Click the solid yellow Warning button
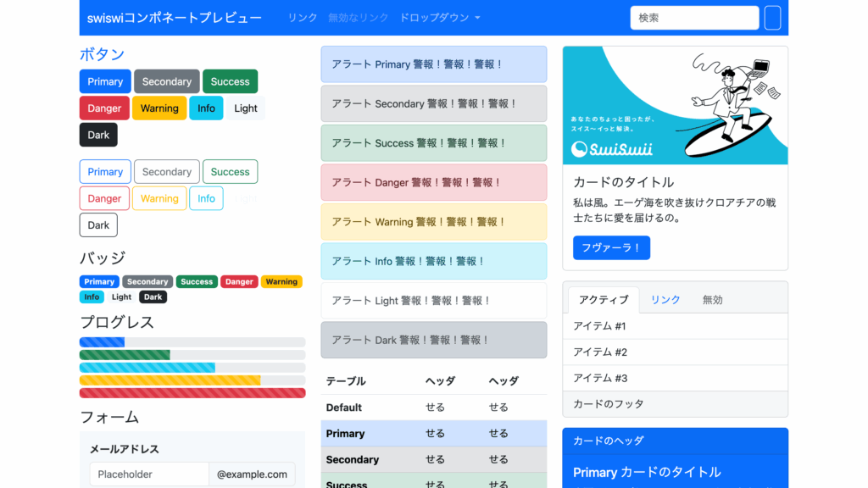 coord(159,108)
